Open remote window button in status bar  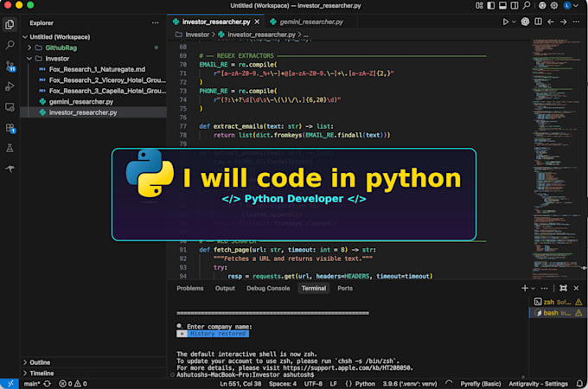[10, 384]
